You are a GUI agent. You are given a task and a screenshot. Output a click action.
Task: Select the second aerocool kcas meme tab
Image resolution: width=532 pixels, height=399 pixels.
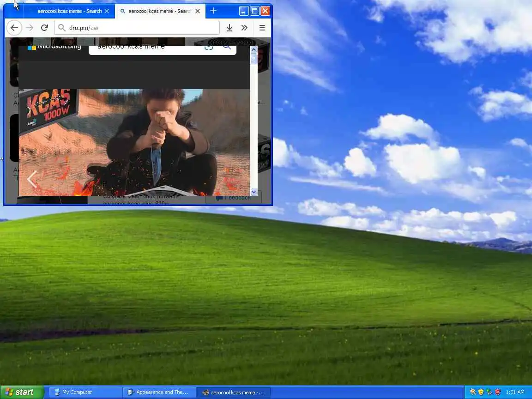click(159, 11)
